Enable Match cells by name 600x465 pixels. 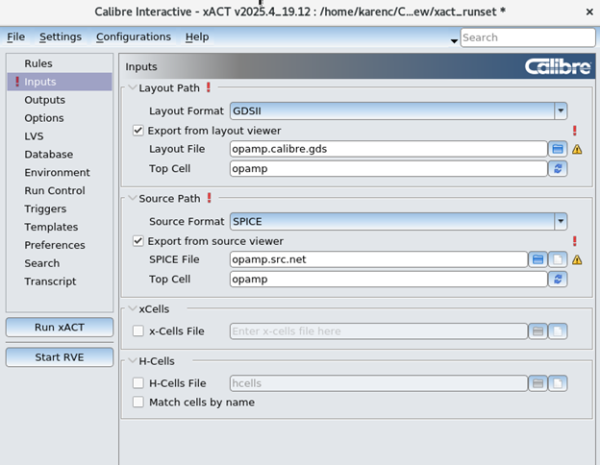pos(138,402)
